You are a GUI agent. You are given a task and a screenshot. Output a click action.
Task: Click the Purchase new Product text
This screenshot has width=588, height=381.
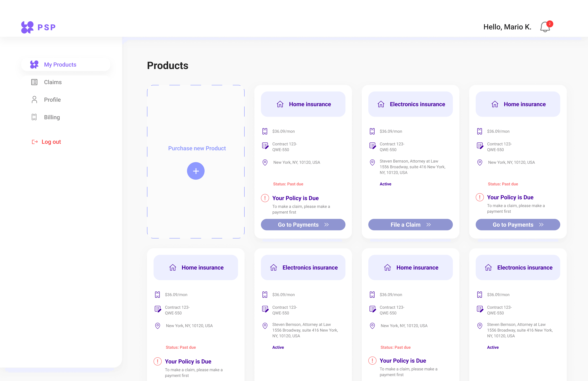197,148
